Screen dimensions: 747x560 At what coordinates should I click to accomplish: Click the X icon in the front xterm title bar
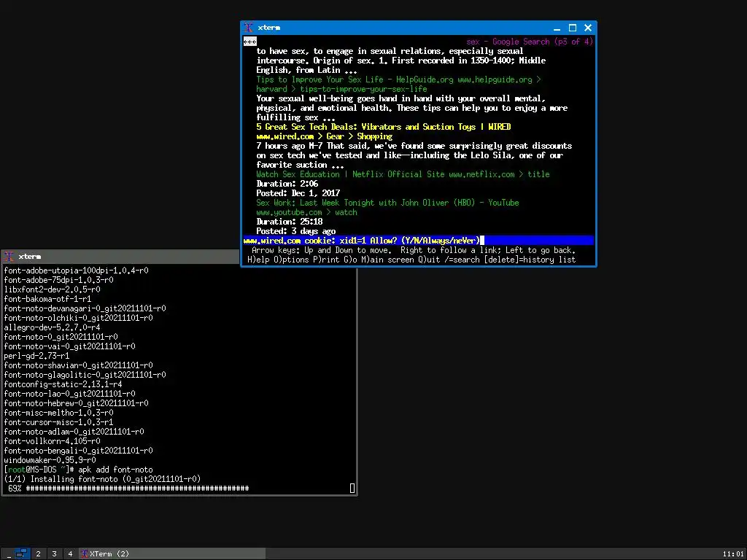click(x=248, y=28)
